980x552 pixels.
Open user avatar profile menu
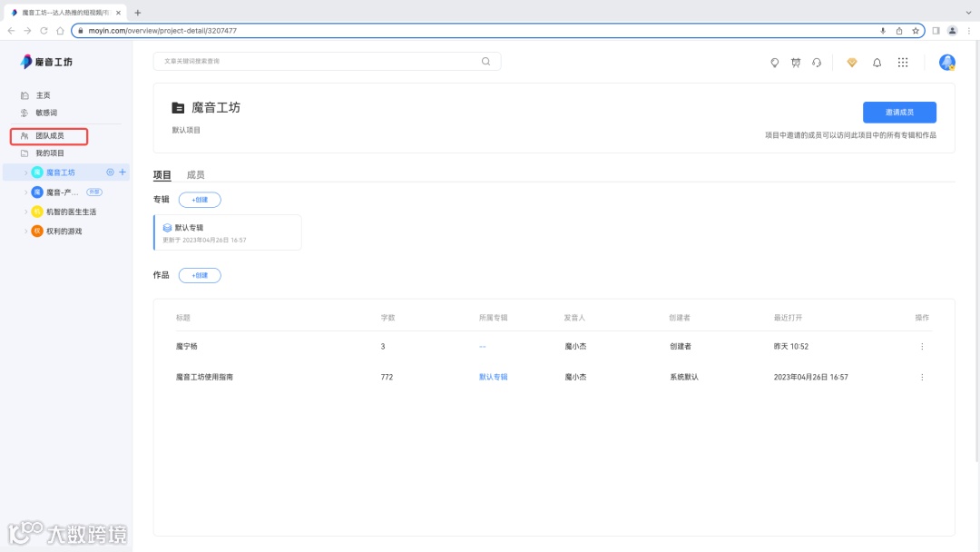click(x=946, y=62)
